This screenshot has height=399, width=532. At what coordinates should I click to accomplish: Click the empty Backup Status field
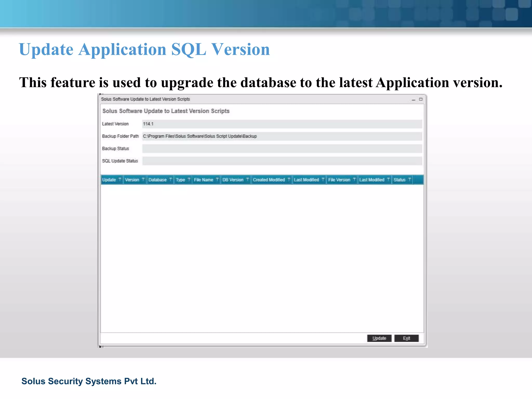click(x=282, y=149)
